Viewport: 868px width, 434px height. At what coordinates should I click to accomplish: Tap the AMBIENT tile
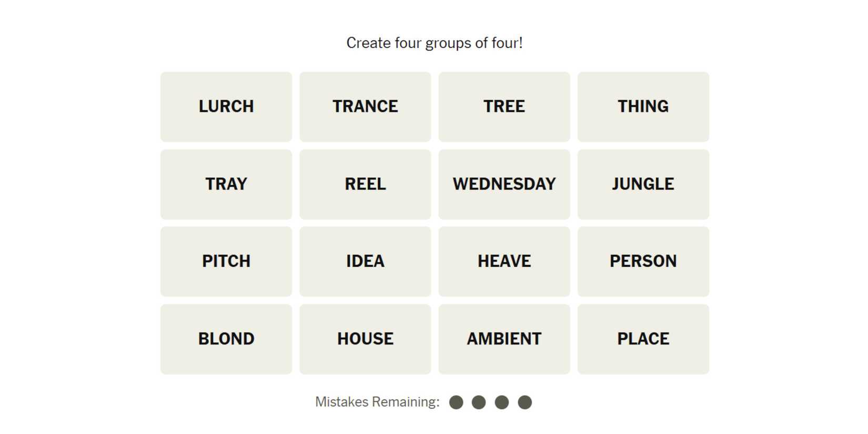tap(504, 339)
